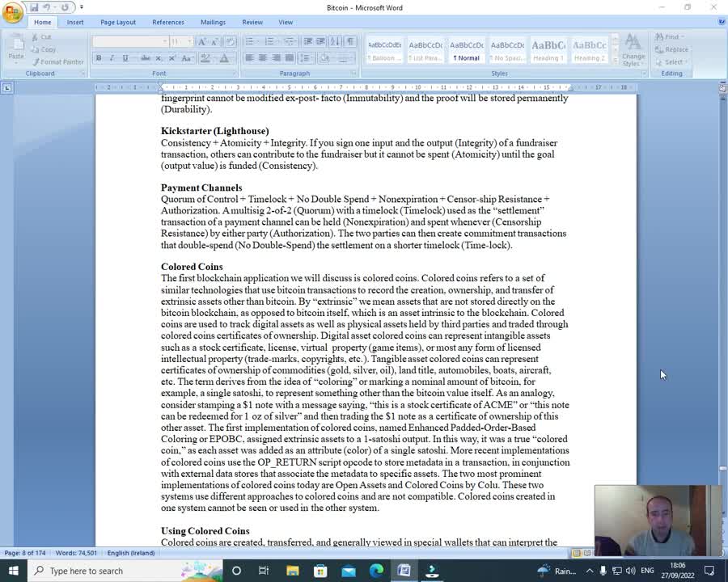Toggle Underline formatting
This screenshot has width=728, height=582.
click(125, 58)
